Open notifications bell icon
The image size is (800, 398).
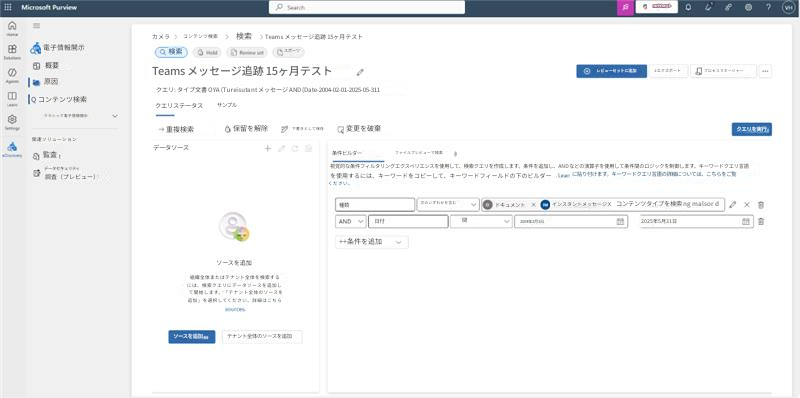point(688,7)
